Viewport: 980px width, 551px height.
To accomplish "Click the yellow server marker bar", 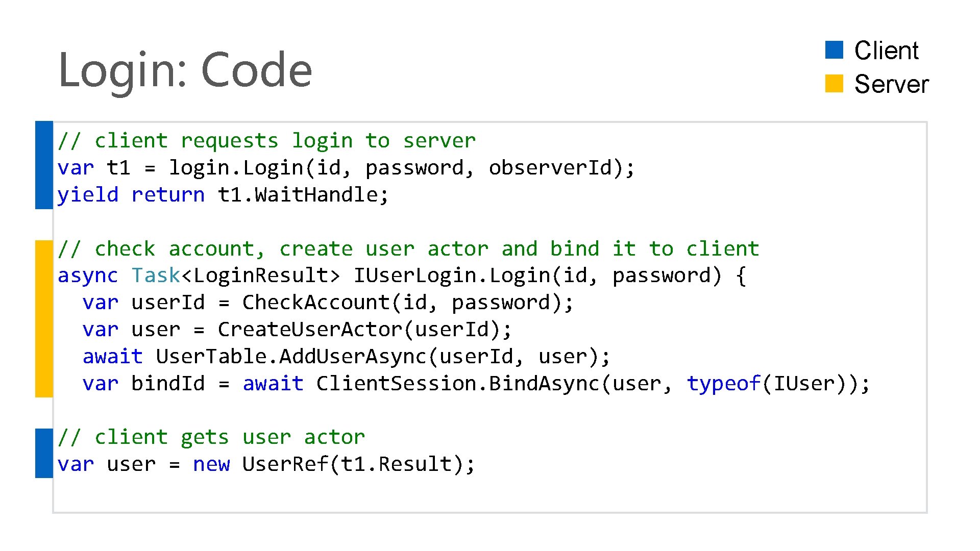I will point(44,318).
